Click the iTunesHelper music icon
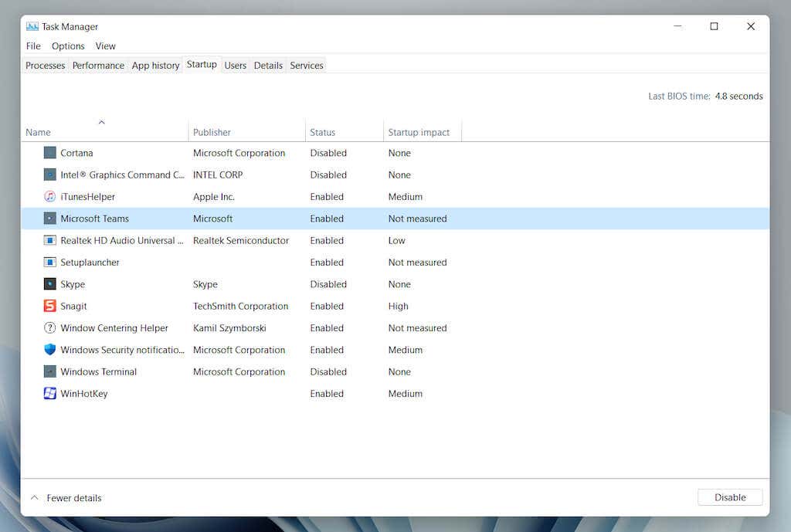The image size is (791, 532). (50, 197)
